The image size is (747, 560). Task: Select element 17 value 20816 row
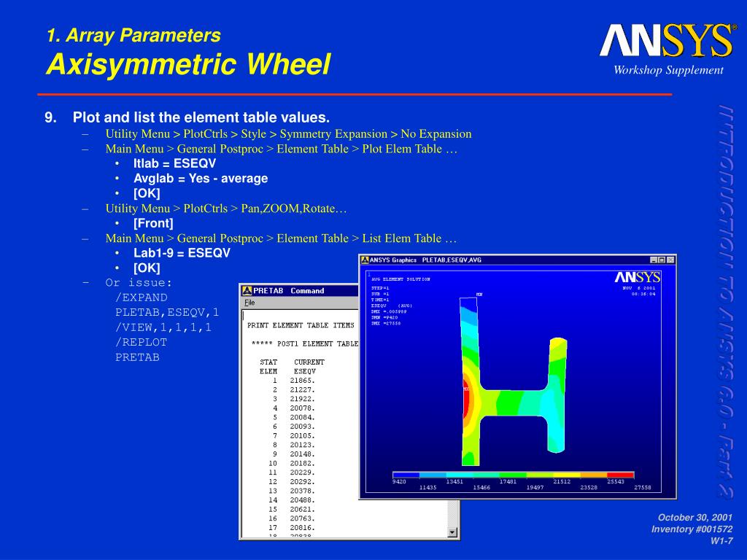[292, 528]
